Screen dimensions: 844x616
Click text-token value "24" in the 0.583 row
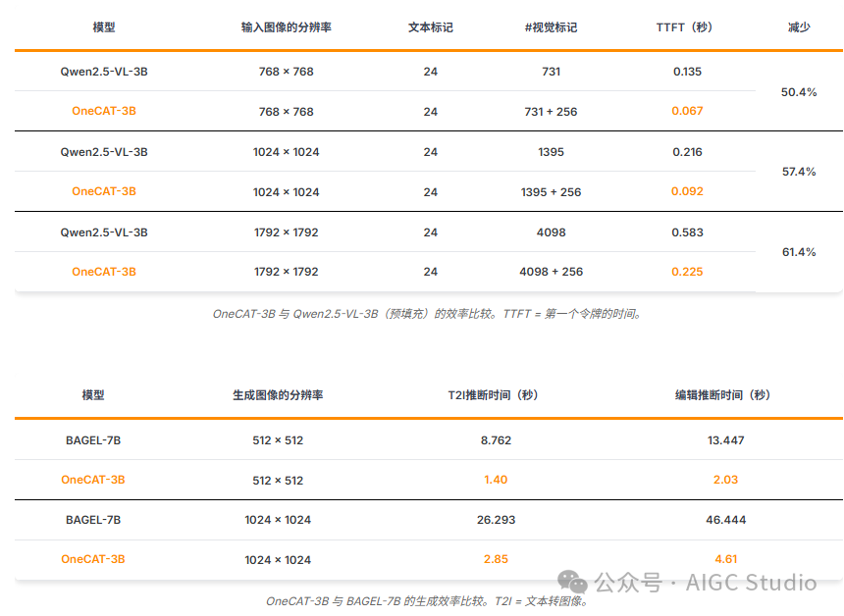pos(430,232)
